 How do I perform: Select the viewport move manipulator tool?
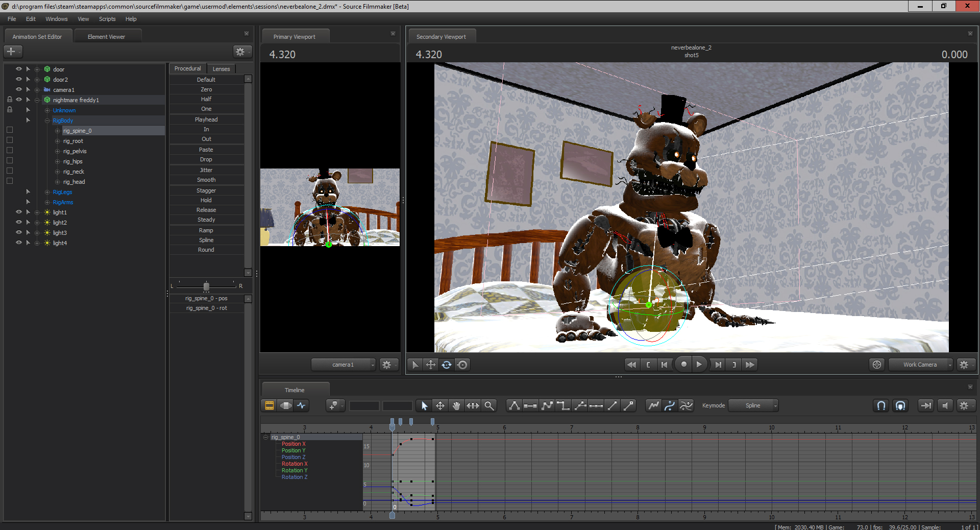point(431,365)
